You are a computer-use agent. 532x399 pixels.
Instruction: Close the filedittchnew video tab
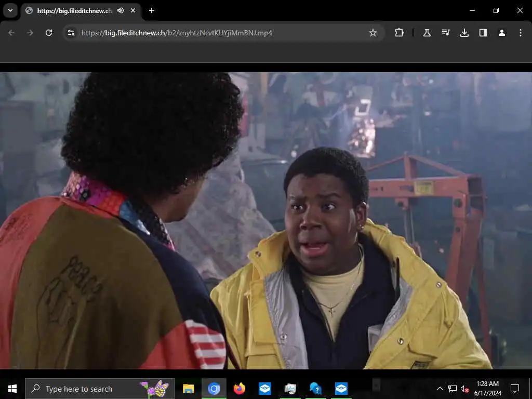pos(133,10)
